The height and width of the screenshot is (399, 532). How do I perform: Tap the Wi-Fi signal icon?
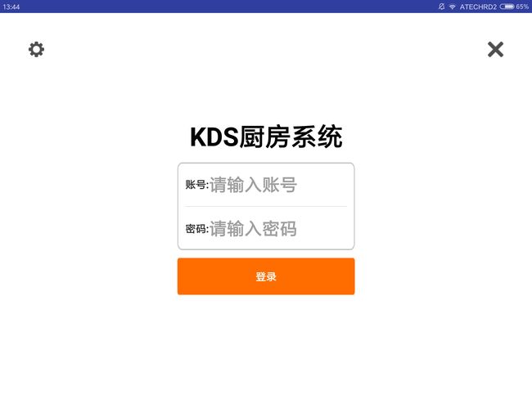453,7
